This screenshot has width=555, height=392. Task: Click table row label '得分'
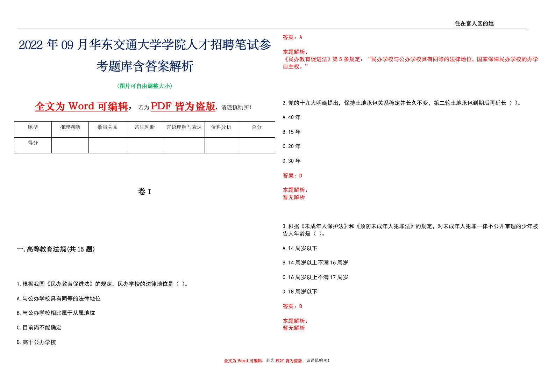point(33,143)
